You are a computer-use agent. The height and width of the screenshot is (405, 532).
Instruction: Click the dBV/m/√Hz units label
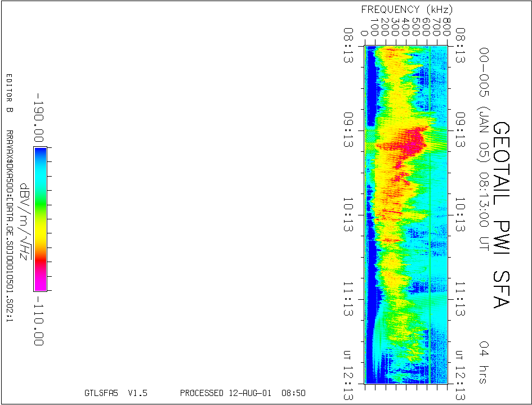[25, 222]
